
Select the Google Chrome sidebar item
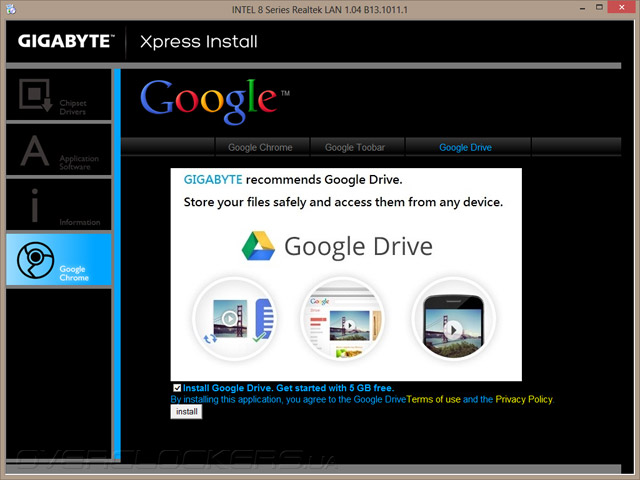coord(59,260)
